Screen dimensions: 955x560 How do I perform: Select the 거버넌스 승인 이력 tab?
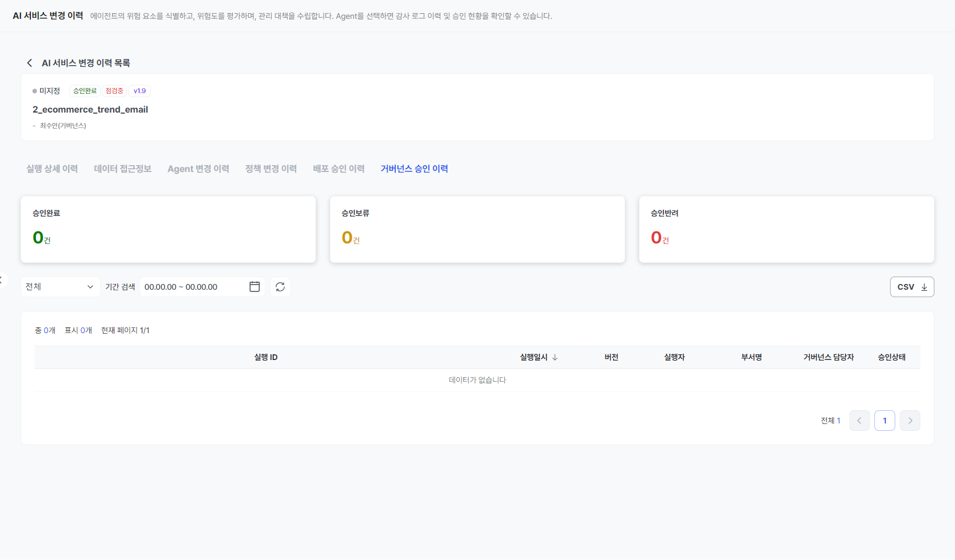coord(415,169)
